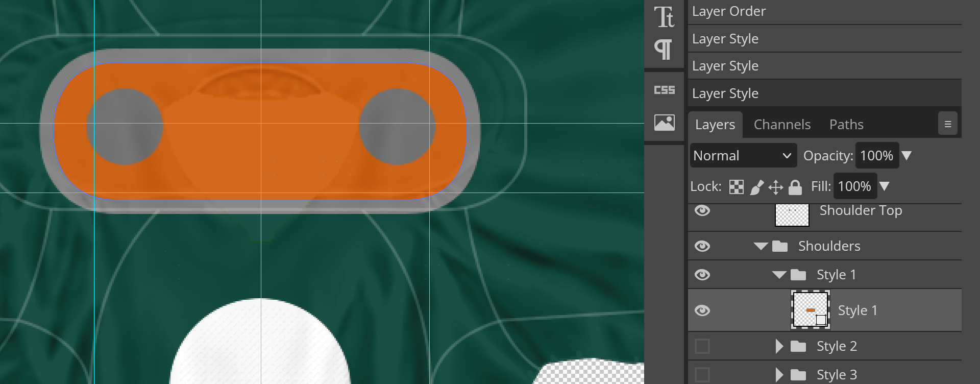Select the Layer Order history entry
Screen dimensions: 980x384
click(824, 11)
